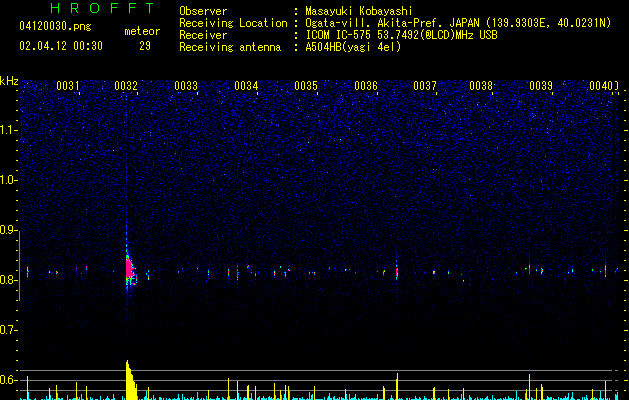Click the date stamp 02.04.12 00:30
The width and height of the screenshot is (629, 400).
pyautogui.click(x=61, y=46)
